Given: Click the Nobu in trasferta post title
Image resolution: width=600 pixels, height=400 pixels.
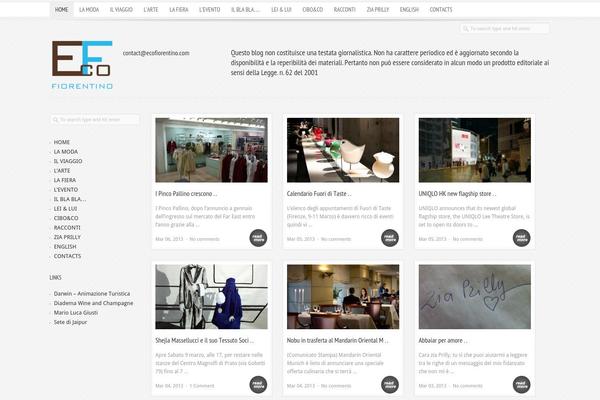Looking at the screenshot, I should [x=337, y=340].
